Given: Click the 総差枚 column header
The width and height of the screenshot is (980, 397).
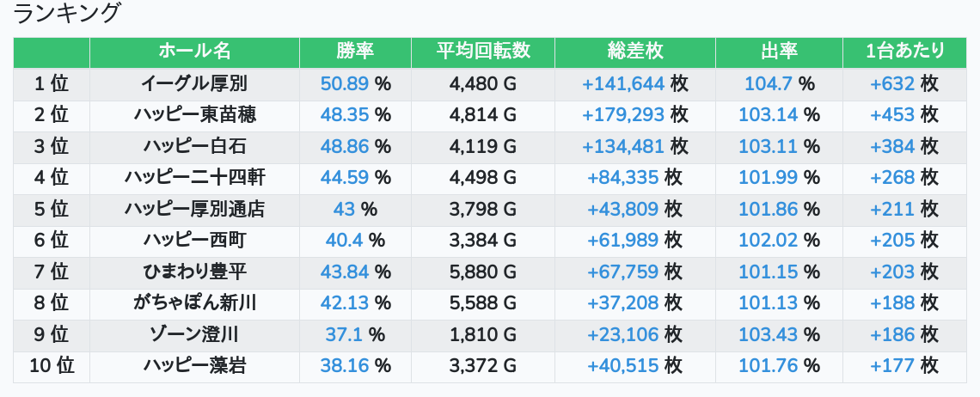Looking at the screenshot, I should coord(634,52).
